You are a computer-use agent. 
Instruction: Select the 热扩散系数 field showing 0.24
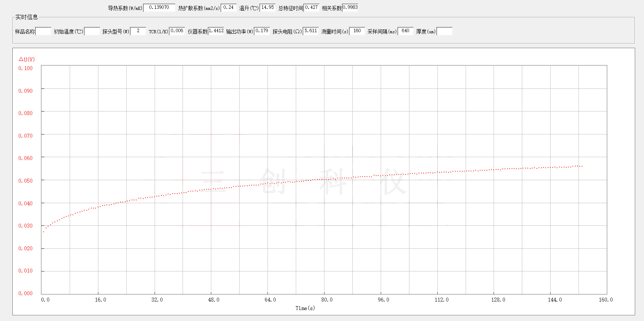tap(229, 8)
